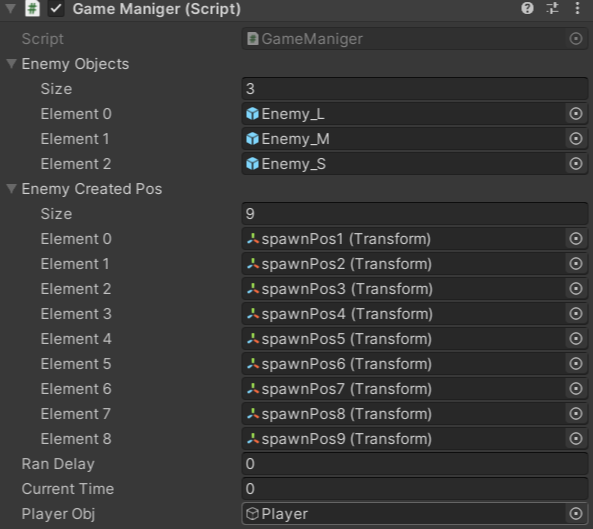Click the Game Maniger (Script) header title
Viewport: 593px width, 529px height.
pos(157,9)
